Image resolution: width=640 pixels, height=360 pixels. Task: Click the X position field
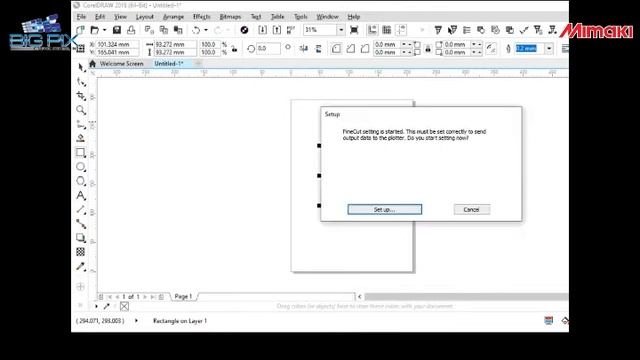coord(118,44)
